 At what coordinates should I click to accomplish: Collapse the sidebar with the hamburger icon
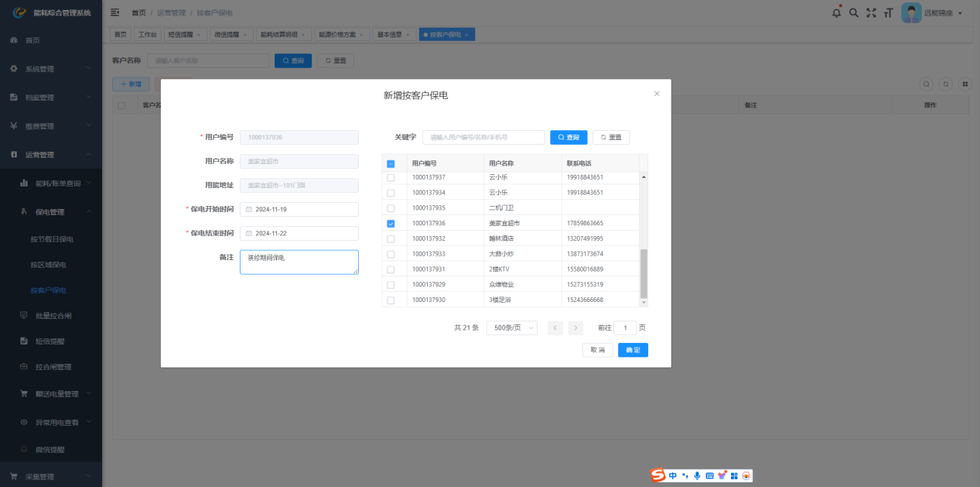115,13
